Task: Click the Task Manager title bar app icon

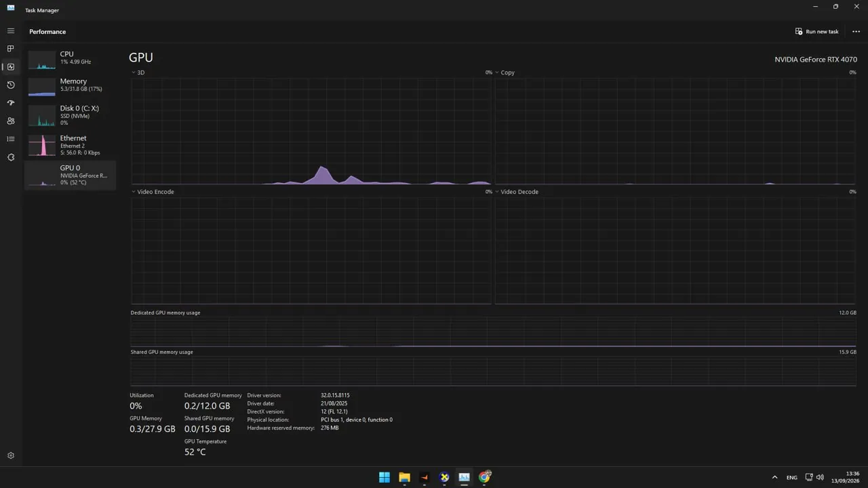Action: point(11,7)
